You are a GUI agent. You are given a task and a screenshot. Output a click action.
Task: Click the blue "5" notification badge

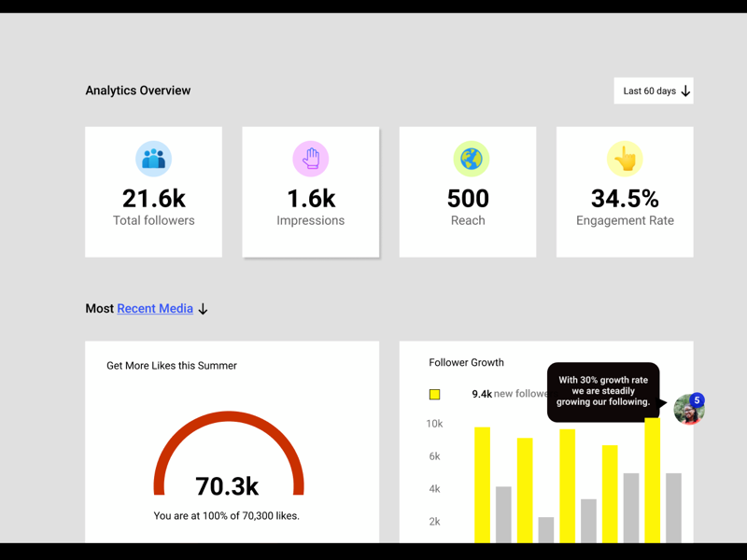[696, 398]
